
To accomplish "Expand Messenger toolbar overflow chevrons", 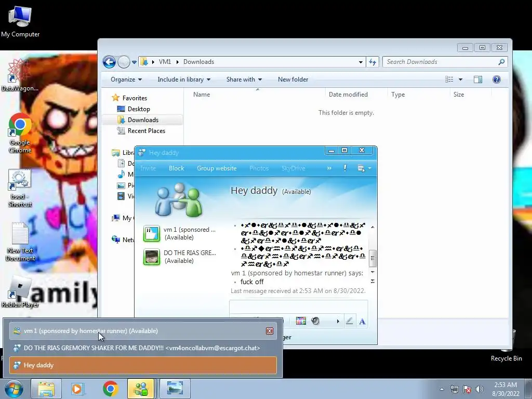I will click(329, 168).
